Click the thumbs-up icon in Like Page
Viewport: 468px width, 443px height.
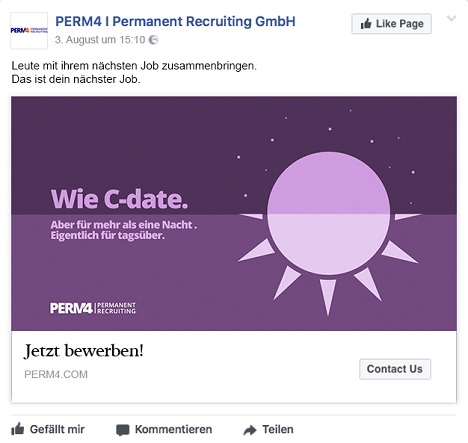point(366,24)
